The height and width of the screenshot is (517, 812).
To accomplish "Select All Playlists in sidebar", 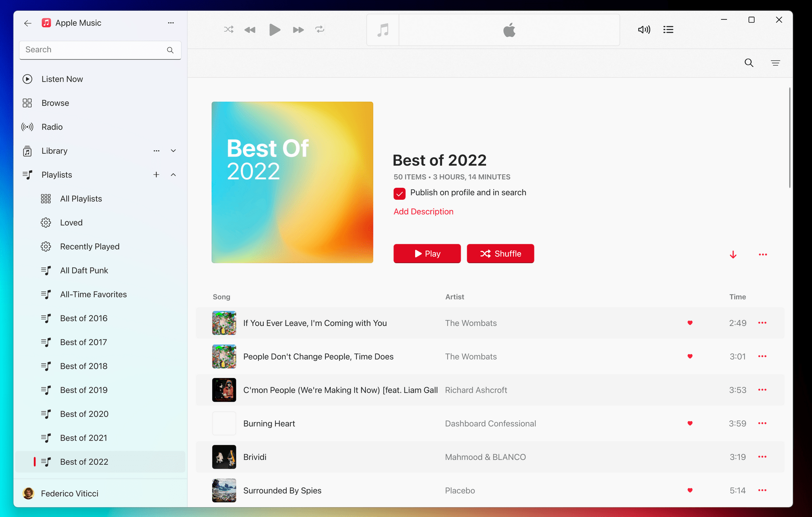I will click(x=80, y=198).
